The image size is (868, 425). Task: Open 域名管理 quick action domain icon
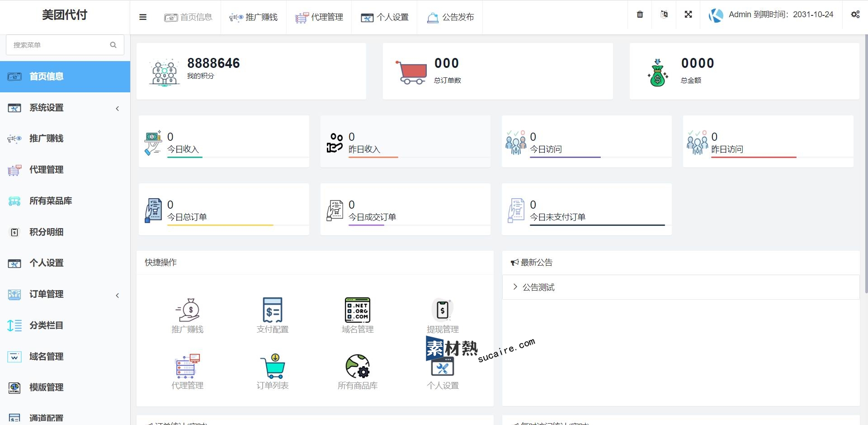tap(358, 310)
